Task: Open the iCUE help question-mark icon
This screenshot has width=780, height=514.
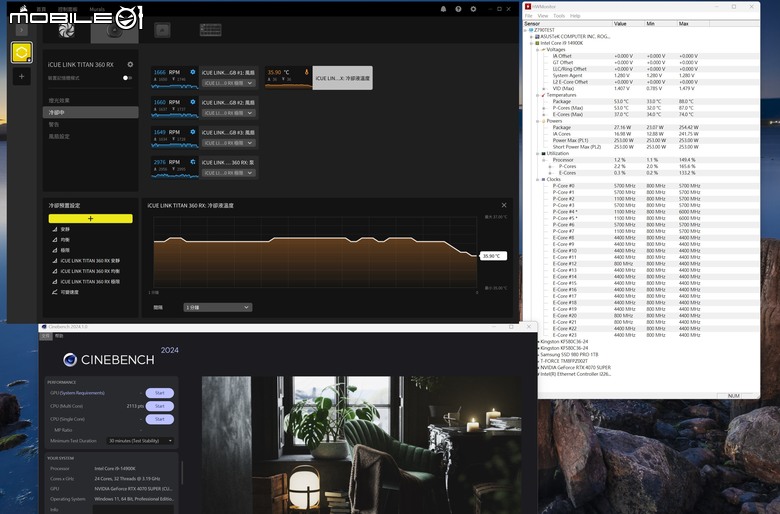Action: (458, 9)
